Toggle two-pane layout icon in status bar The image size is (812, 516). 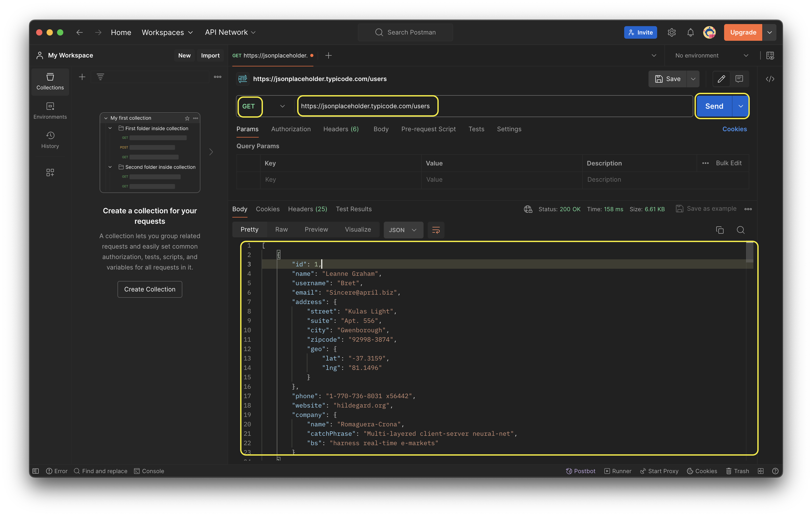pos(760,471)
